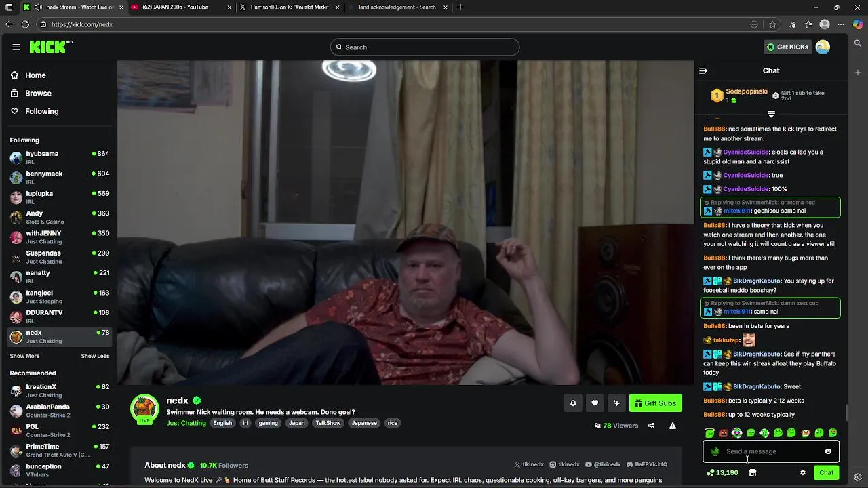Add page to favorites with star icon
This screenshot has width=868, height=488.
coord(773,24)
